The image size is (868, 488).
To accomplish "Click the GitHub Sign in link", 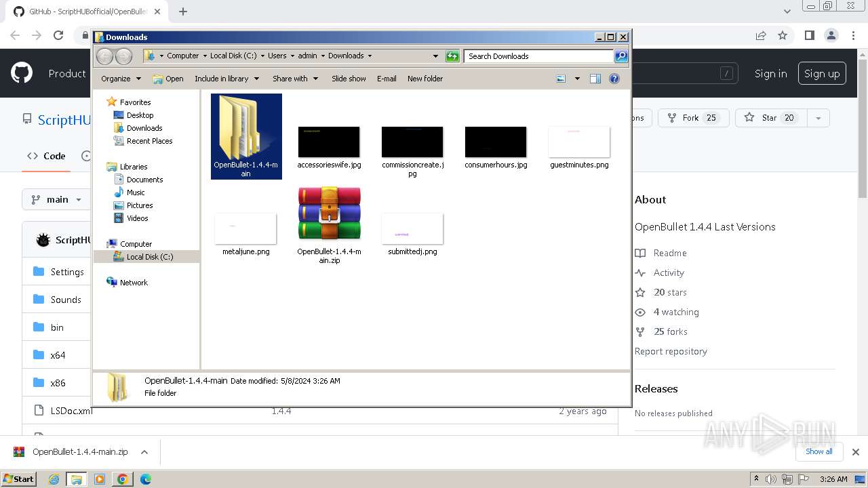I will [771, 73].
